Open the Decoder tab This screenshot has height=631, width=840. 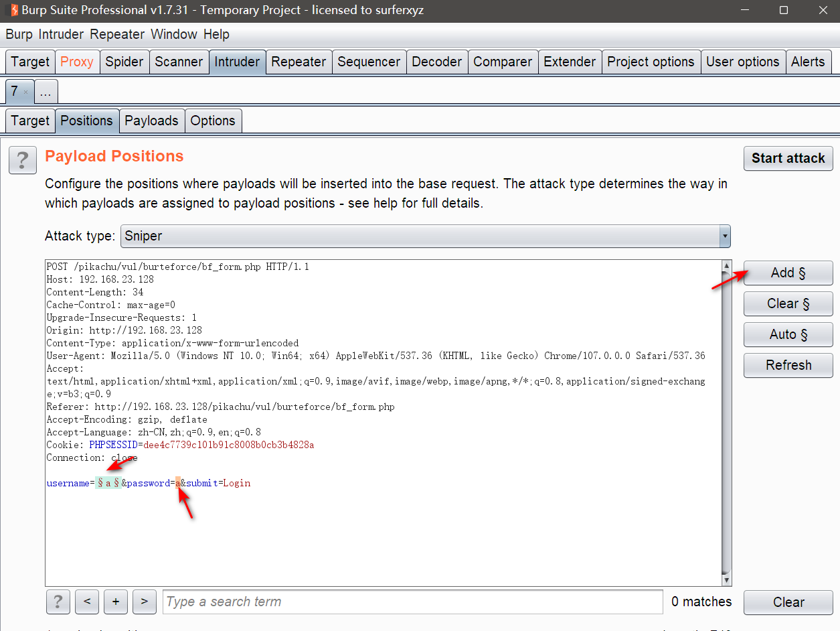pyautogui.click(x=436, y=62)
